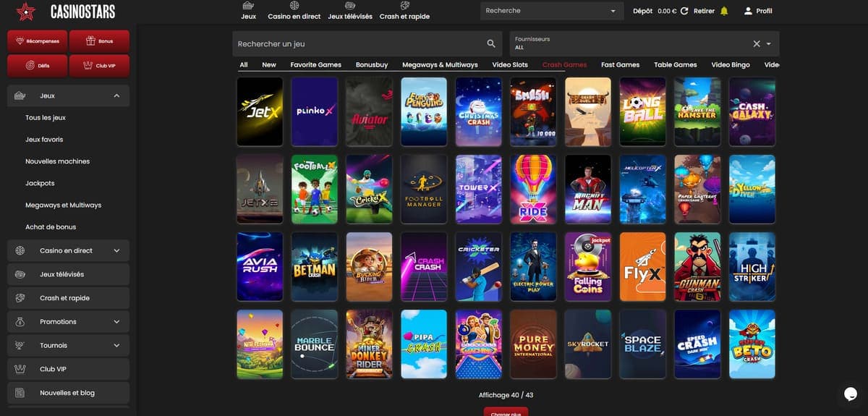Open the Space Blaze game thumbnail
The width and height of the screenshot is (868, 416).
click(643, 344)
